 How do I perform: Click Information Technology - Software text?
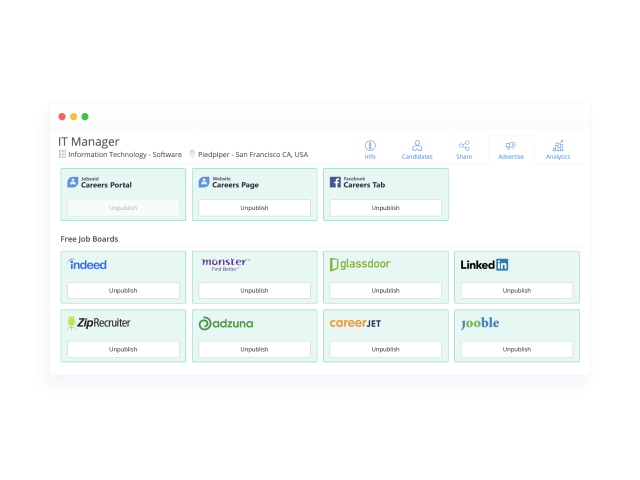point(125,154)
